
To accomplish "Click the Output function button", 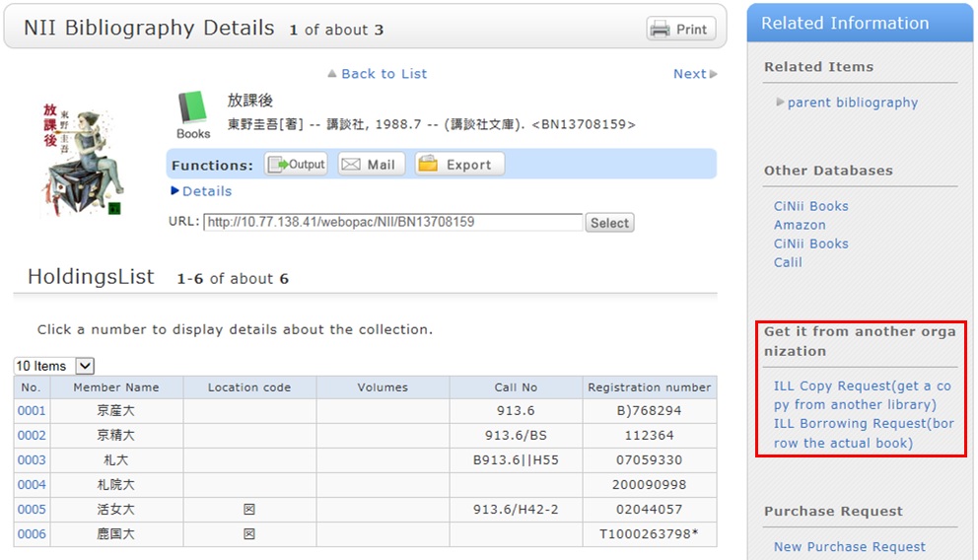I will [296, 165].
